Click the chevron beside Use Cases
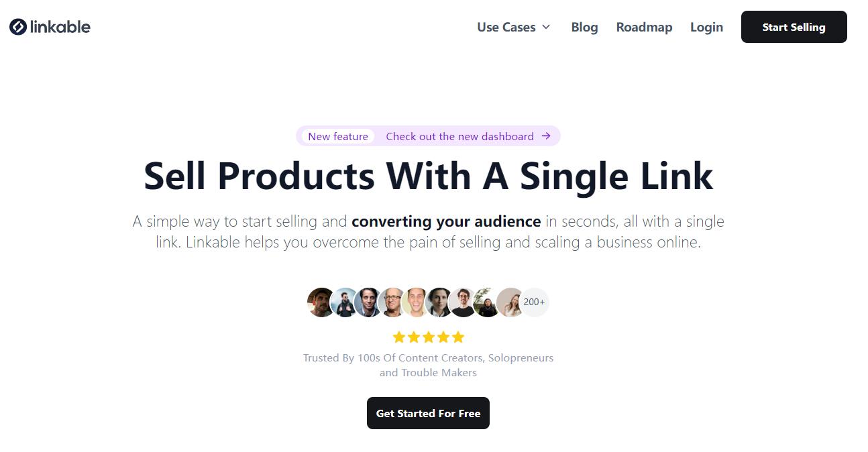The width and height of the screenshot is (868, 452). pyautogui.click(x=545, y=27)
